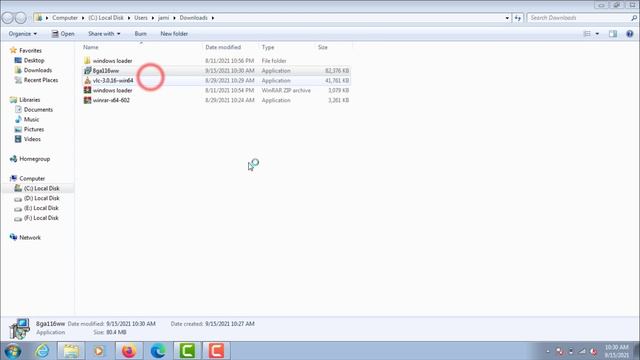
Task: Launch Windows Media Player from the taskbar
Action: pyautogui.click(x=99, y=351)
